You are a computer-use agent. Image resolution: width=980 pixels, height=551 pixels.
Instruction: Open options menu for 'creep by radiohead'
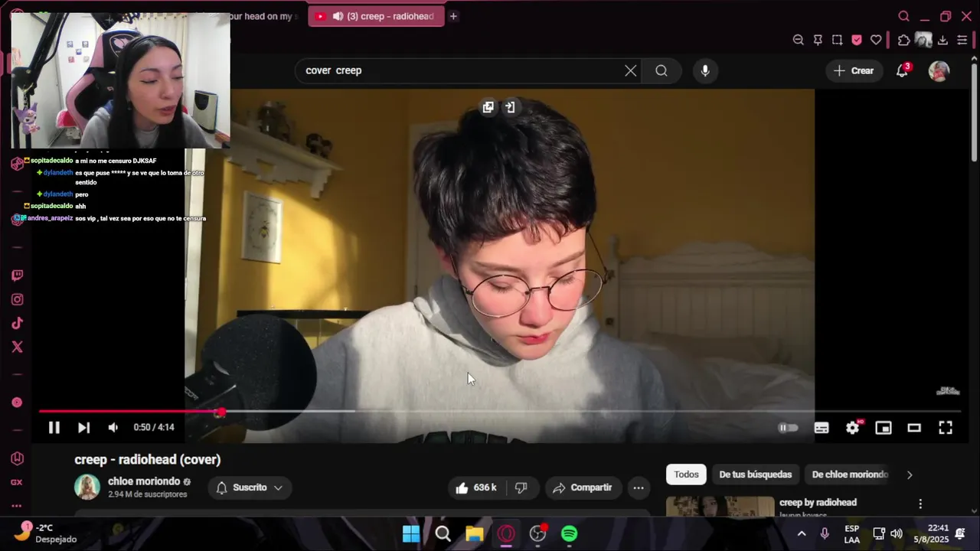pos(920,504)
